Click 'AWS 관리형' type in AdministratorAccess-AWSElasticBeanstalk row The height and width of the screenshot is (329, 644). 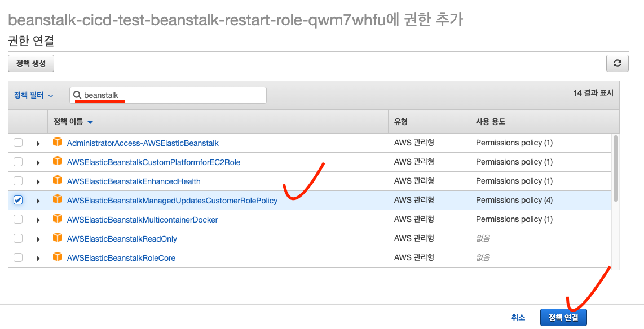point(414,143)
